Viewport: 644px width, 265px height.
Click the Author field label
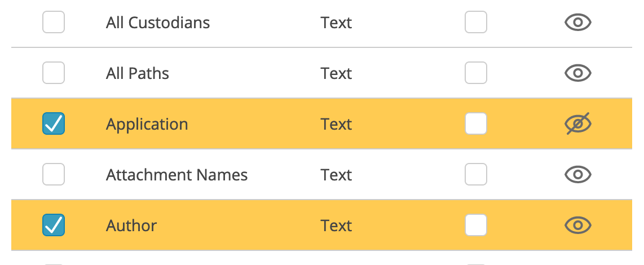(131, 226)
